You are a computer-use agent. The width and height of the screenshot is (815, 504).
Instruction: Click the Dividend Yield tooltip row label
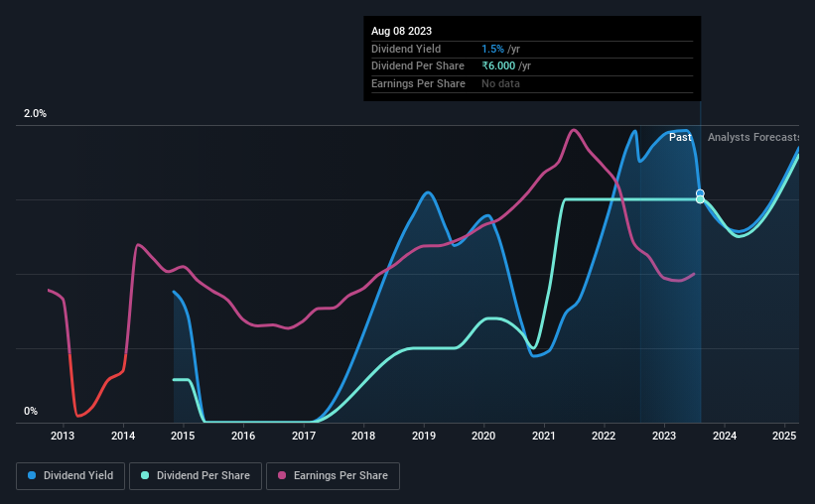pos(406,49)
